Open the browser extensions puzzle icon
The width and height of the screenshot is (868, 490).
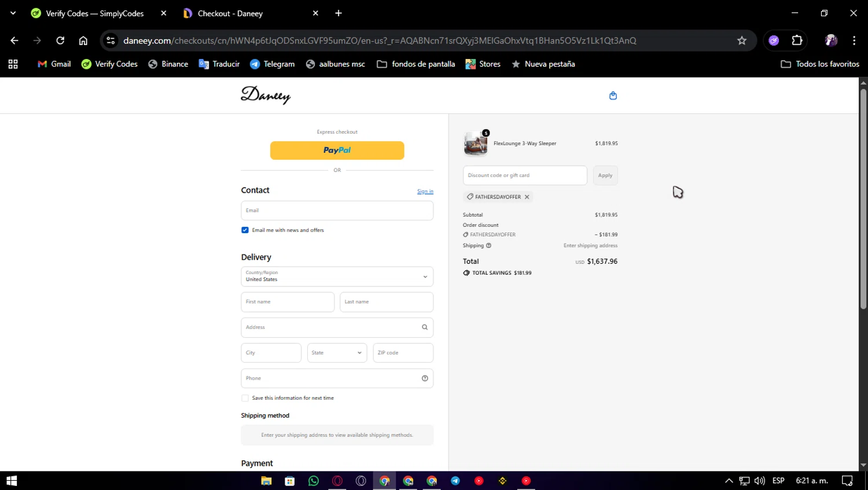797,40
